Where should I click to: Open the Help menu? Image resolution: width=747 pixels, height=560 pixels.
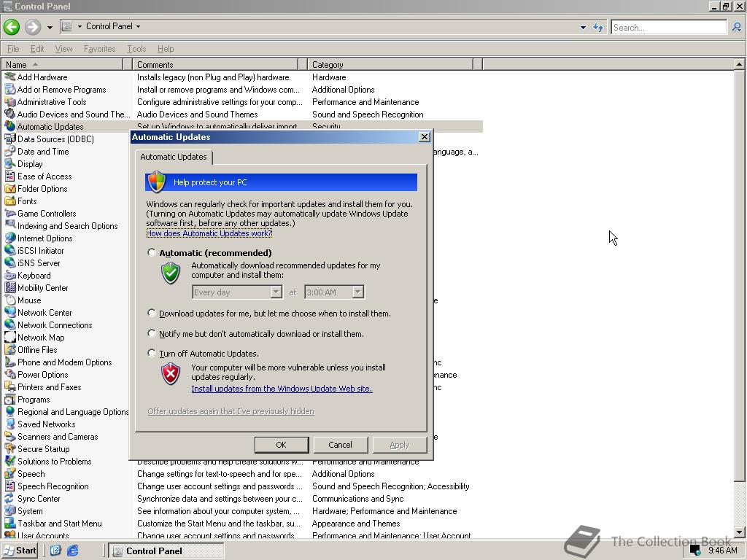point(166,49)
